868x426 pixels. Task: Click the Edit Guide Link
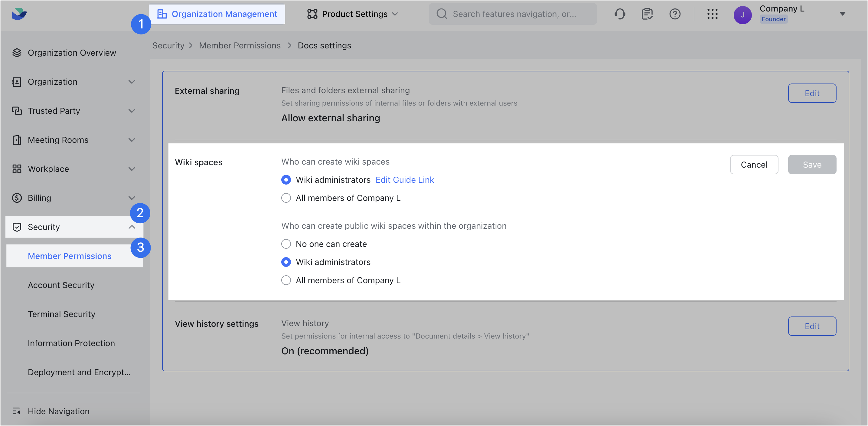[x=405, y=180]
